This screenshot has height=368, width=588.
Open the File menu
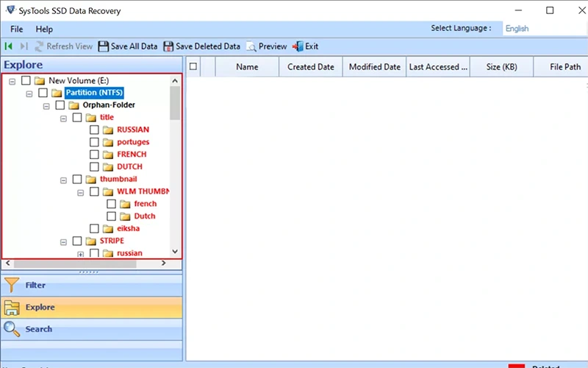pos(16,29)
